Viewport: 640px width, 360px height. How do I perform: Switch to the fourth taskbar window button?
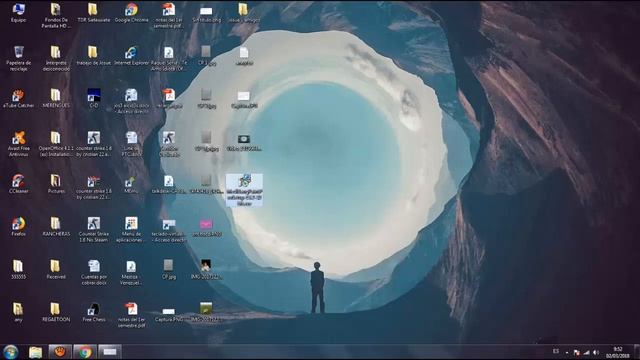coord(109,352)
